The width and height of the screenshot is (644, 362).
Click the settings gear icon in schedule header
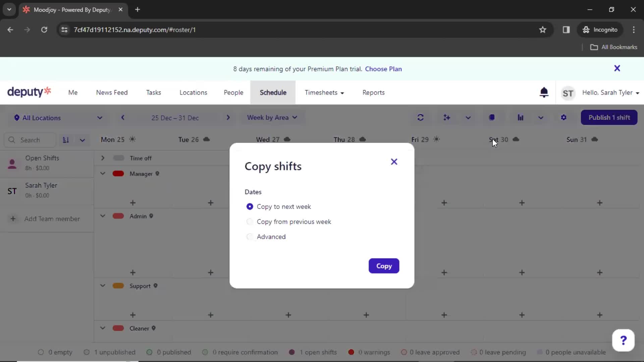point(563,117)
